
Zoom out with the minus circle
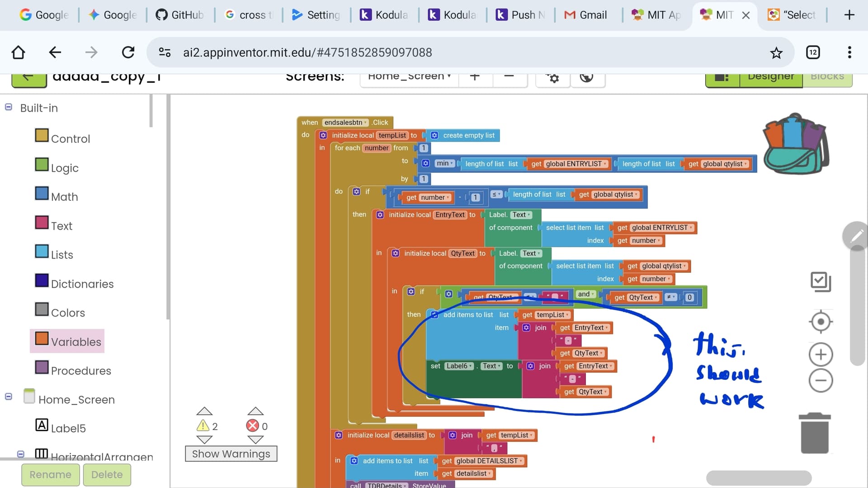(x=821, y=380)
